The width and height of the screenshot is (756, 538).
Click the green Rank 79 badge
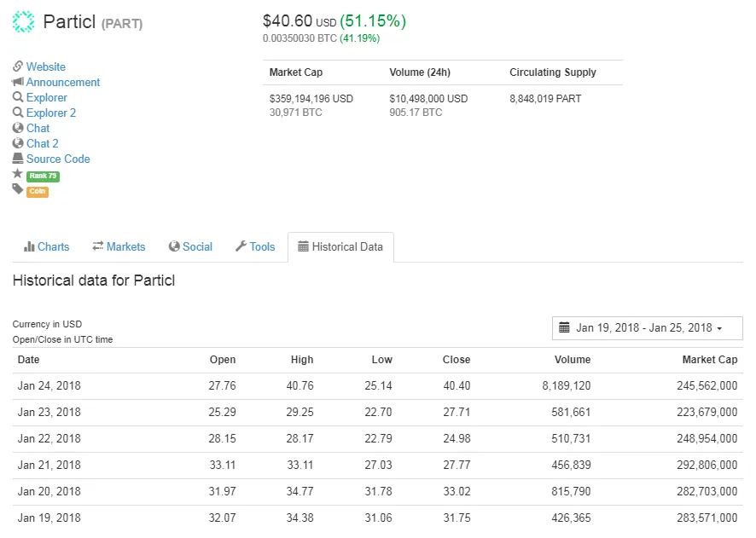pos(43,176)
